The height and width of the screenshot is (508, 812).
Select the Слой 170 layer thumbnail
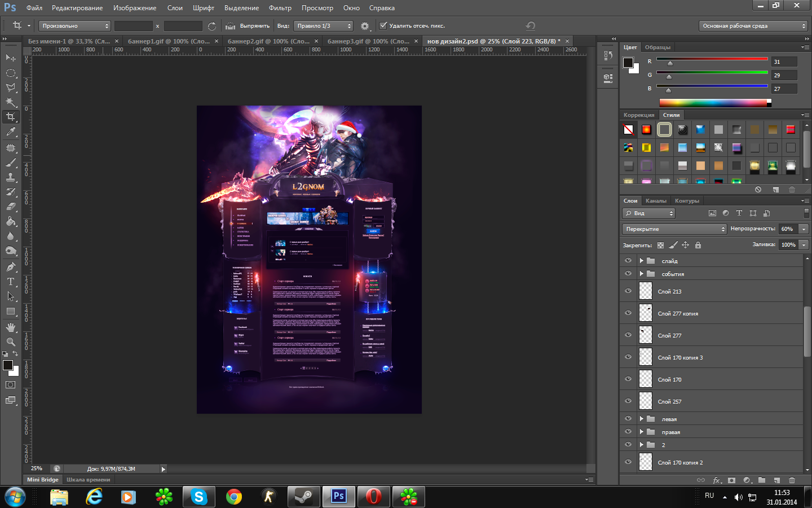coord(646,379)
